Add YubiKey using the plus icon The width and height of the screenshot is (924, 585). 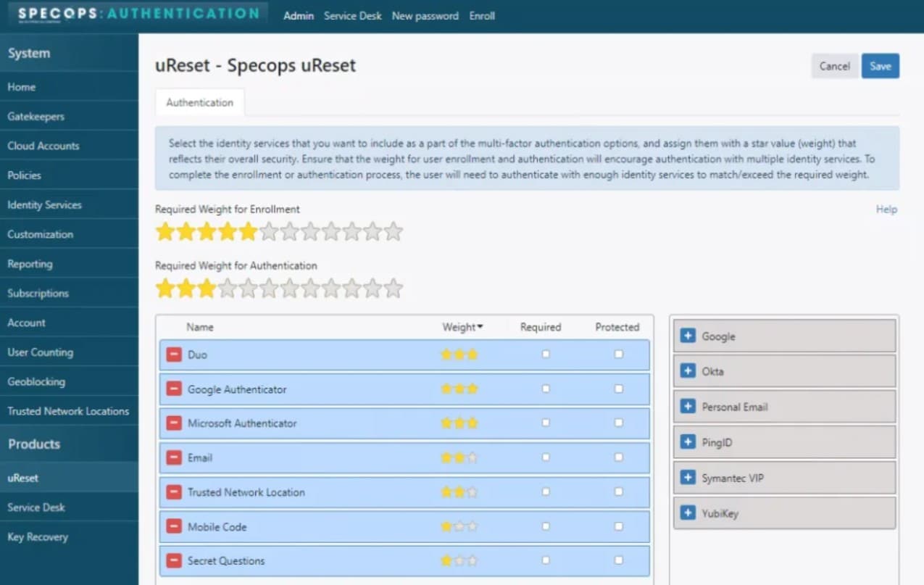688,513
